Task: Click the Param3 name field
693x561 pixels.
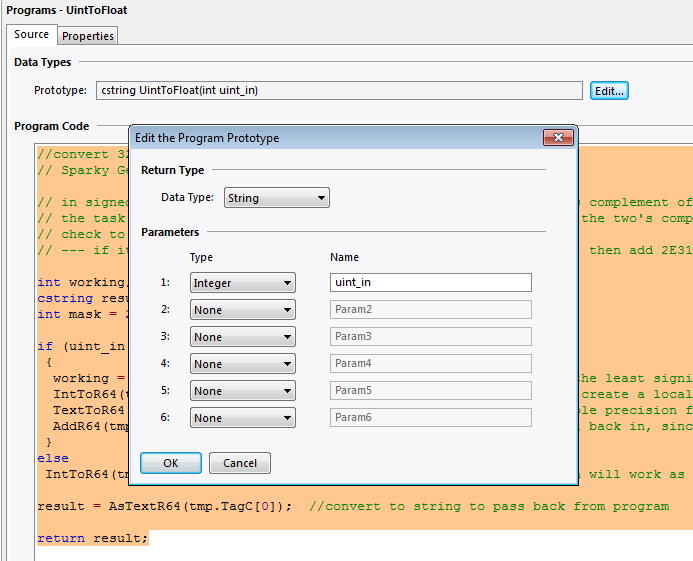Action: pyautogui.click(x=430, y=336)
